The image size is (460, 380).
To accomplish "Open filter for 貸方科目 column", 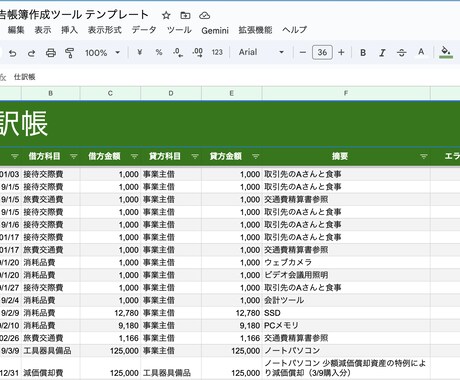I will [195, 156].
